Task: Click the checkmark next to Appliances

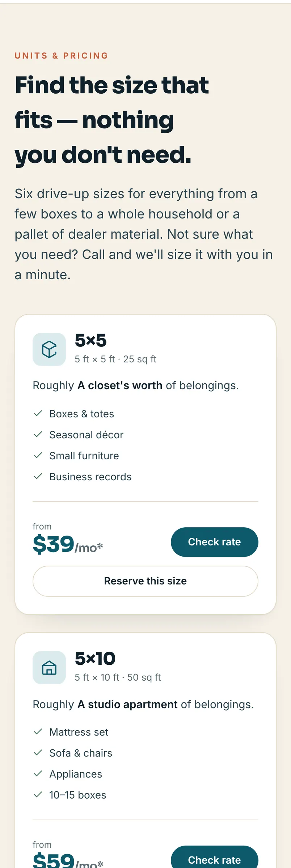Action: click(38, 774)
